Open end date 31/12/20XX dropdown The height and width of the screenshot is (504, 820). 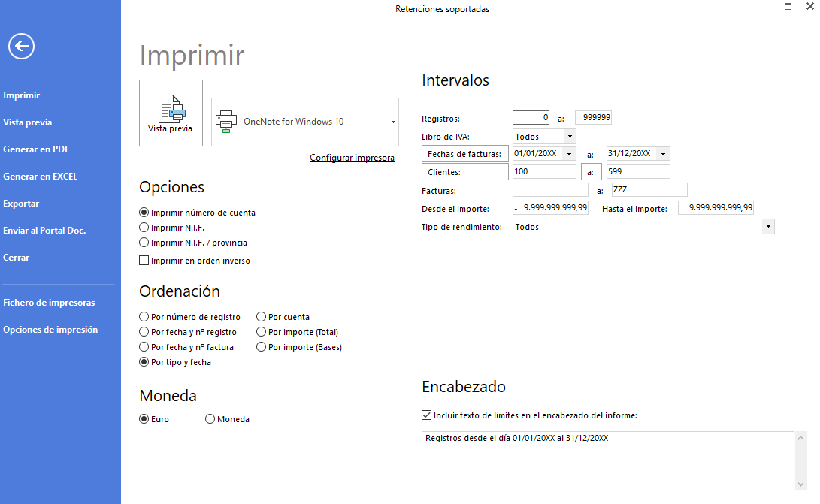(663, 154)
